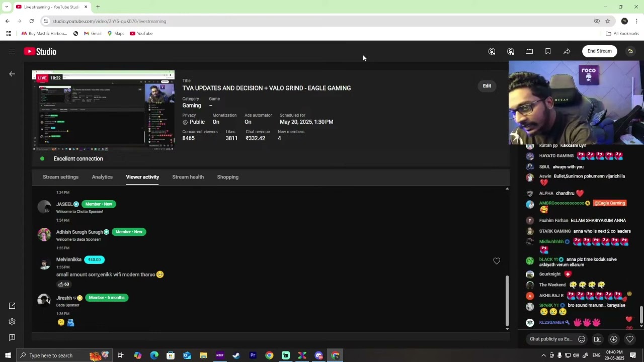
Task: Open the Chrome profile avatar
Action: (624, 21)
